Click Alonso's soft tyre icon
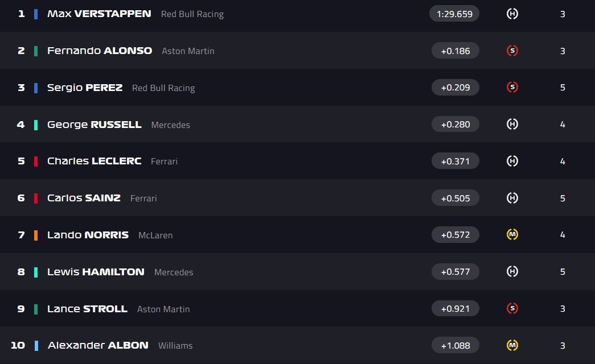595x364 pixels. point(512,51)
